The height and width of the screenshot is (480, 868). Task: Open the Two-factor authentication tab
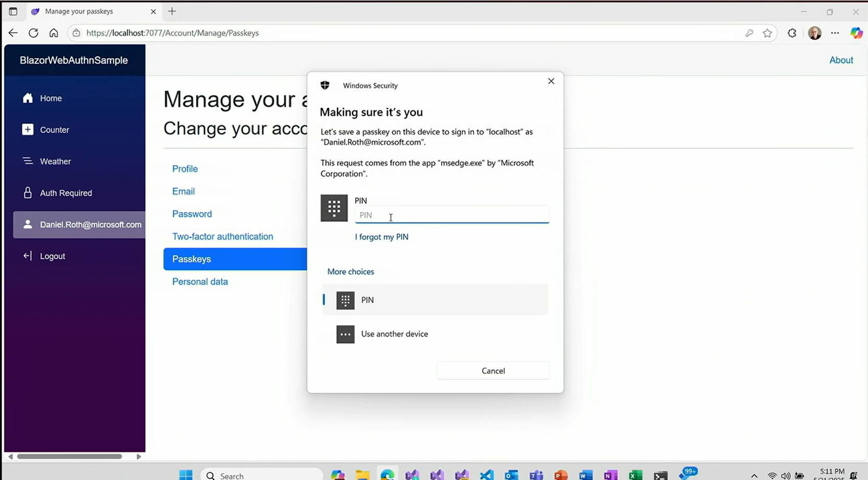[222, 236]
